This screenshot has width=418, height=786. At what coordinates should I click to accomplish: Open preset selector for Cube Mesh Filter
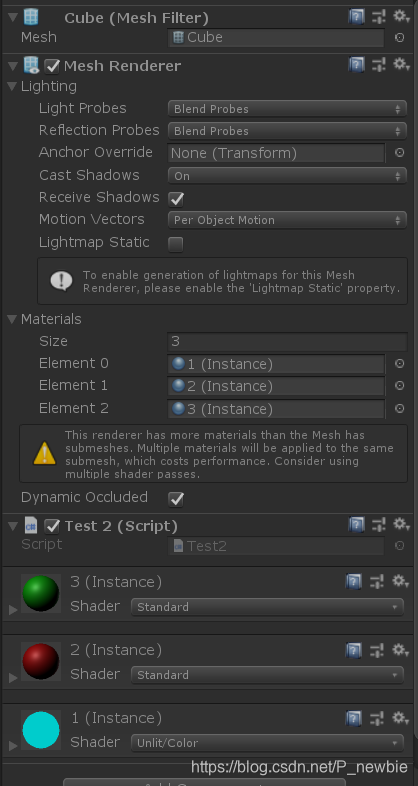[379, 17]
